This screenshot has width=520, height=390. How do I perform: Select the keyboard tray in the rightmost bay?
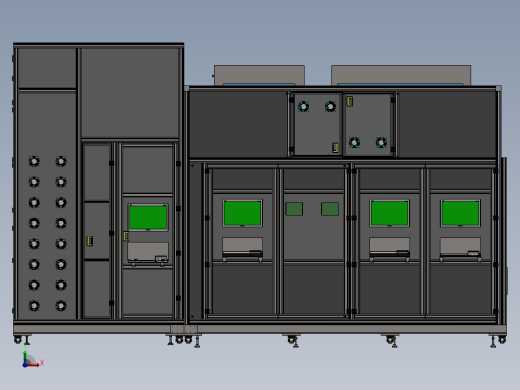click(460, 248)
